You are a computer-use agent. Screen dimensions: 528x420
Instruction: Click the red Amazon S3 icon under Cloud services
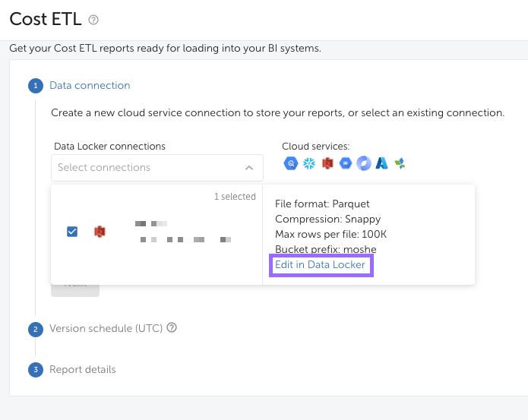pyautogui.click(x=327, y=163)
